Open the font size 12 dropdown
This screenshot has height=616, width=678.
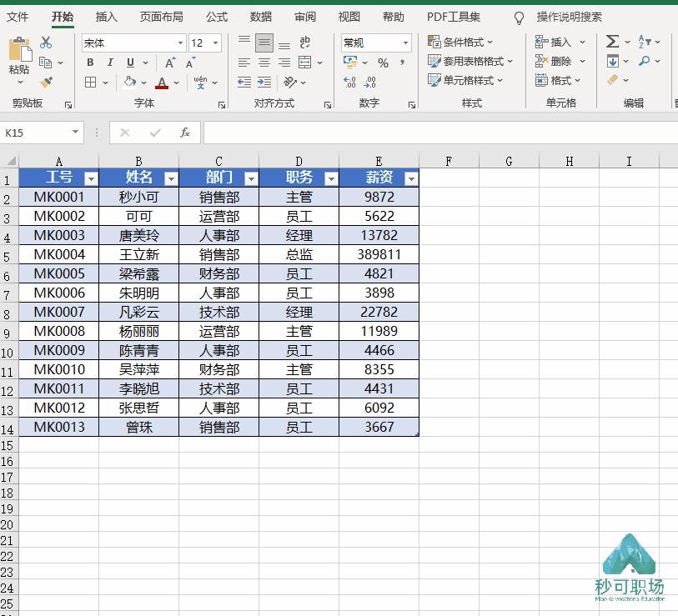coord(215,43)
